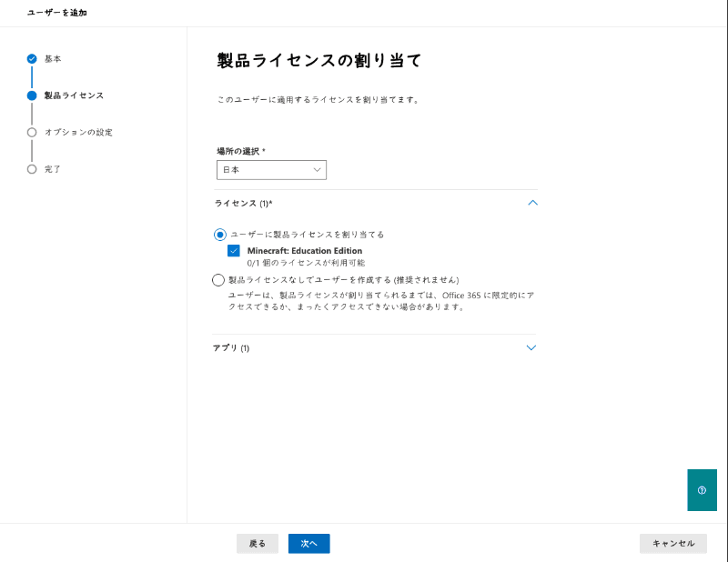Go to 基本 step label in wizard

(53, 59)
